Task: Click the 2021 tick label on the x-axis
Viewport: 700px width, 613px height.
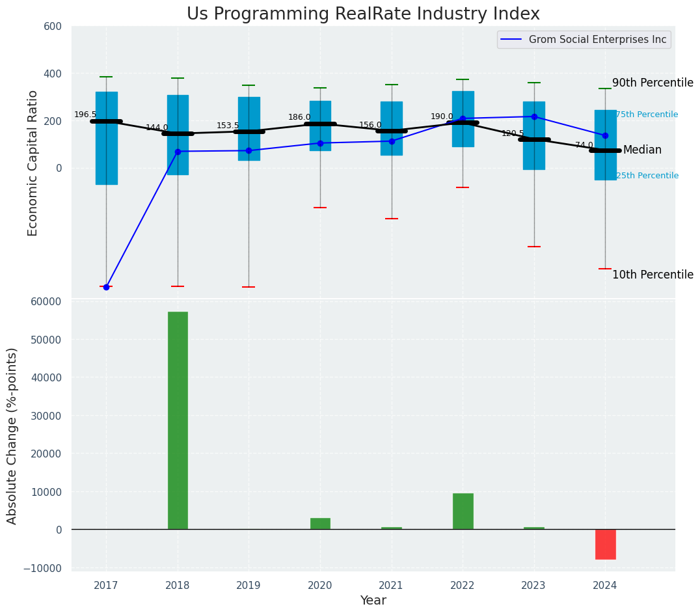Action: [391, 586]
